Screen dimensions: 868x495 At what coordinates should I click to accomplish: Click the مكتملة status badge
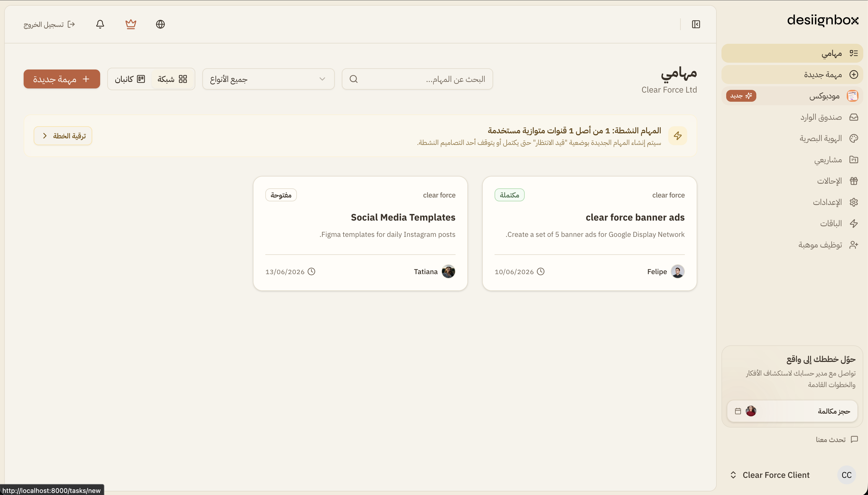click(509, 195)
